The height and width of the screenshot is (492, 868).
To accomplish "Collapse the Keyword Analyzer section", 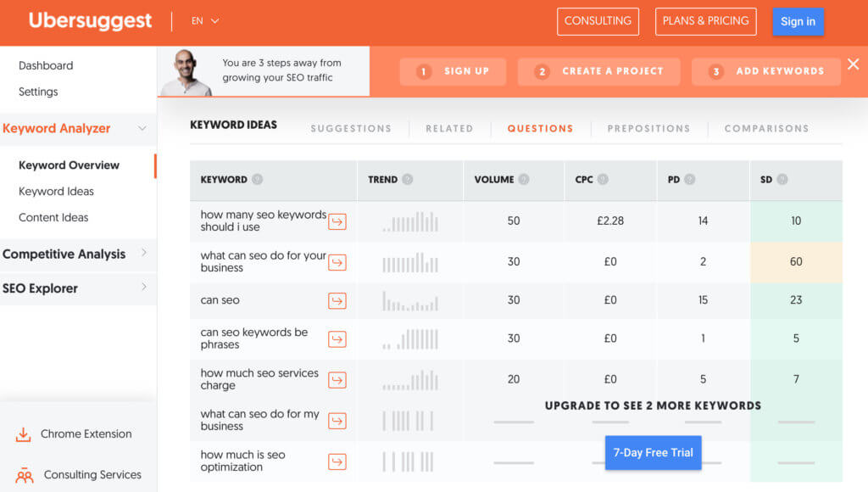I will click(142, 129).
